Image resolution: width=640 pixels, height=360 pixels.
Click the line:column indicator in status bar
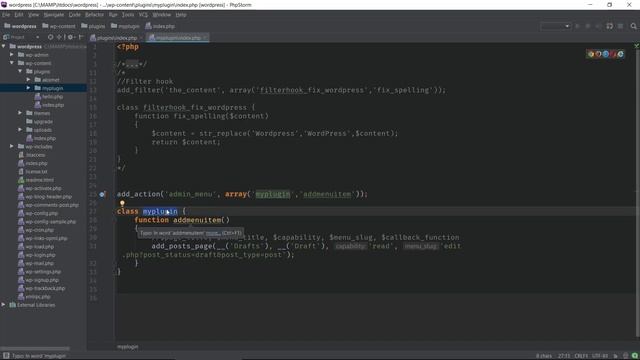[564, 356]
